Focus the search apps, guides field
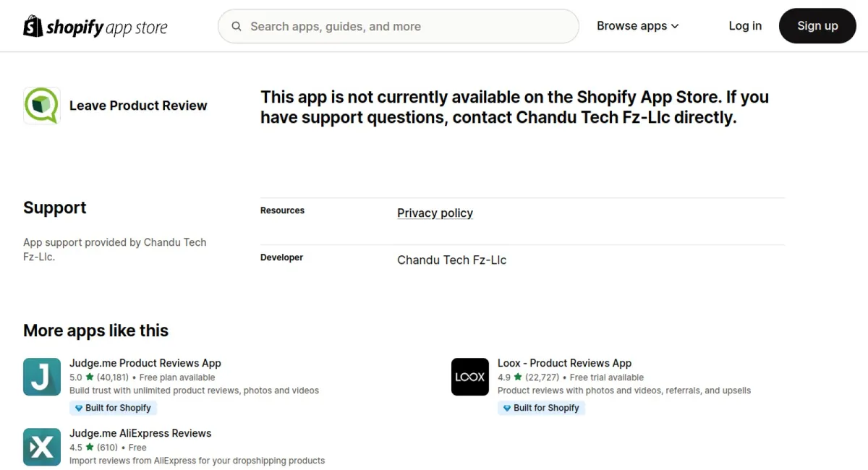Screen dimensions: 868x470 (399, 26)
